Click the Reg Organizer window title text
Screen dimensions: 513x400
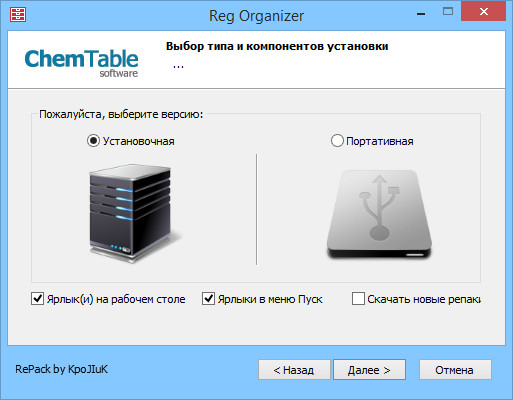click(256, 16)
